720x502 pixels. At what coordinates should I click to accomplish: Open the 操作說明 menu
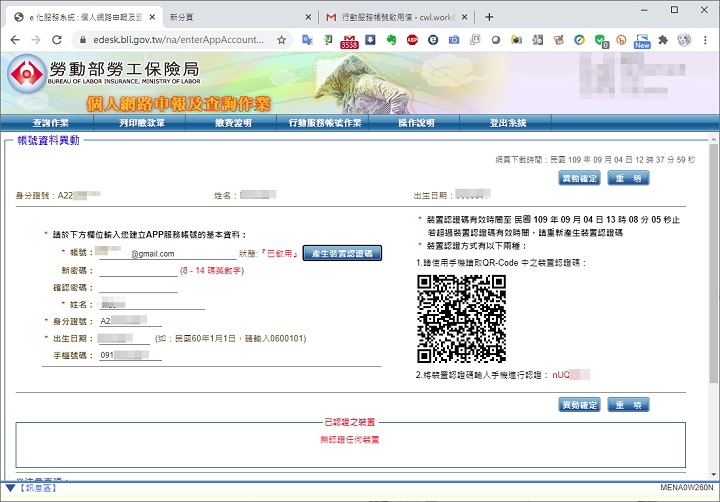[x=416, y=123]
